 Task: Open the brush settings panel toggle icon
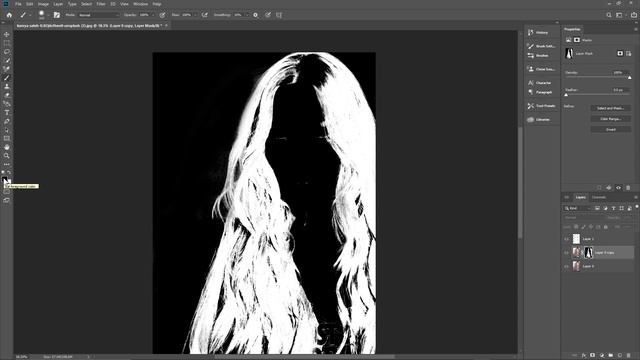(57, 15)
